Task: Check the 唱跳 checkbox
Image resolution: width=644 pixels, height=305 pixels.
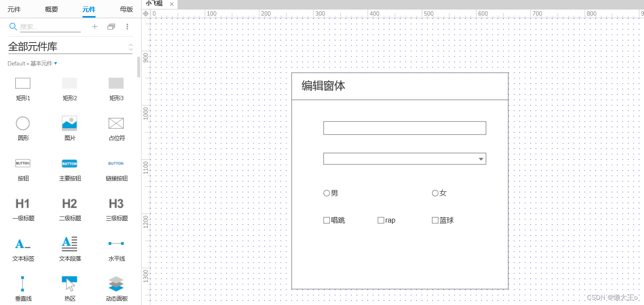Action: 327,220
